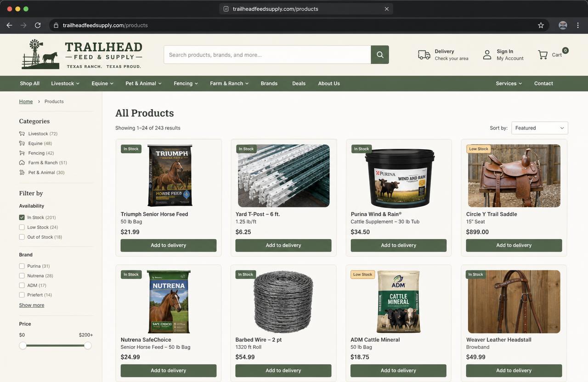The image size is (588, 382).
Task: Click the Livestock category icon
Action: [22, 134]
